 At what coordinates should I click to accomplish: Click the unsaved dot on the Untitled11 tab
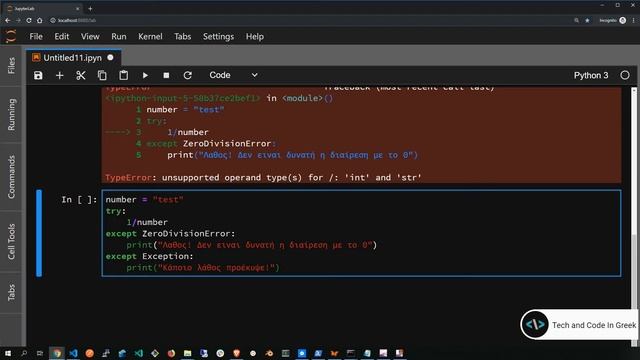110,58
